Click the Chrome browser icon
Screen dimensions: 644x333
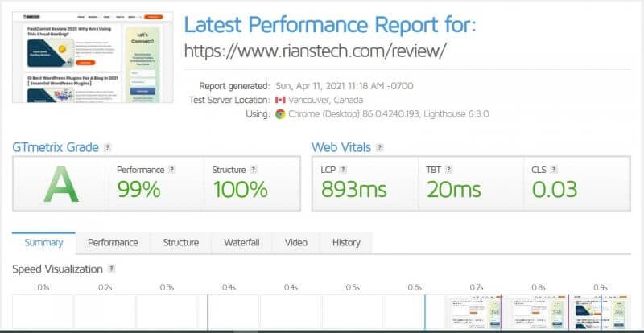(280, 114)
